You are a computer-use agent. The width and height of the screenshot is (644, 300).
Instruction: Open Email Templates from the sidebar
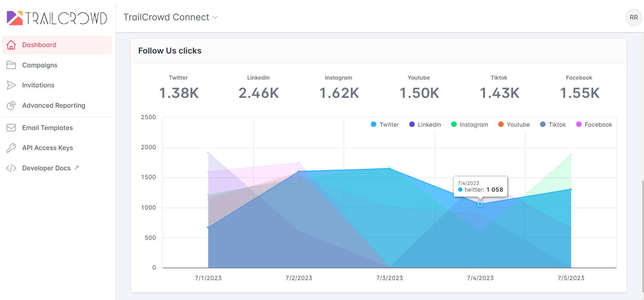coord(47,128)
